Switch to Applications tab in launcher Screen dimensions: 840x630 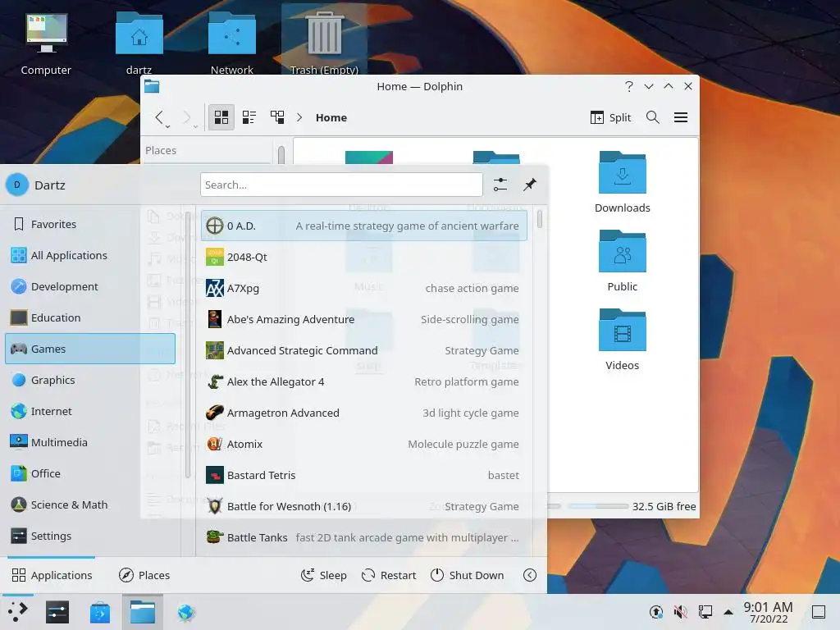[52, 575]
